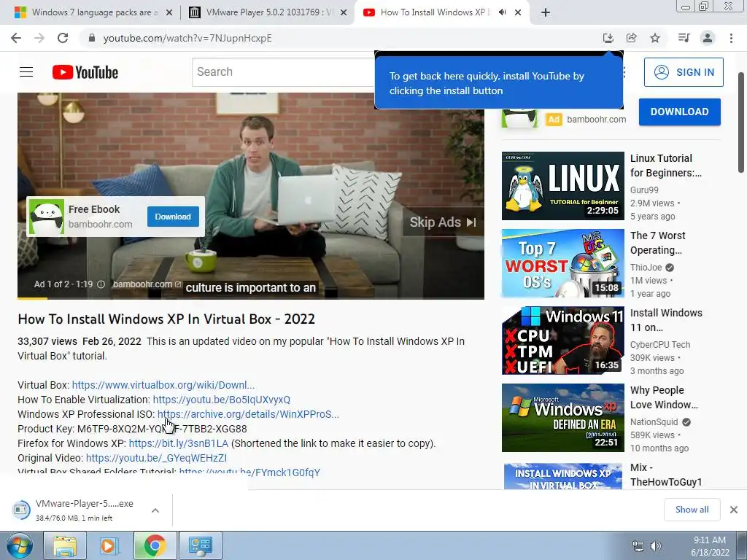This screenshot has width=747, height=560.
Task: Share this page icon in address bar
Action: pyautogui.click(x=631, y=38)
